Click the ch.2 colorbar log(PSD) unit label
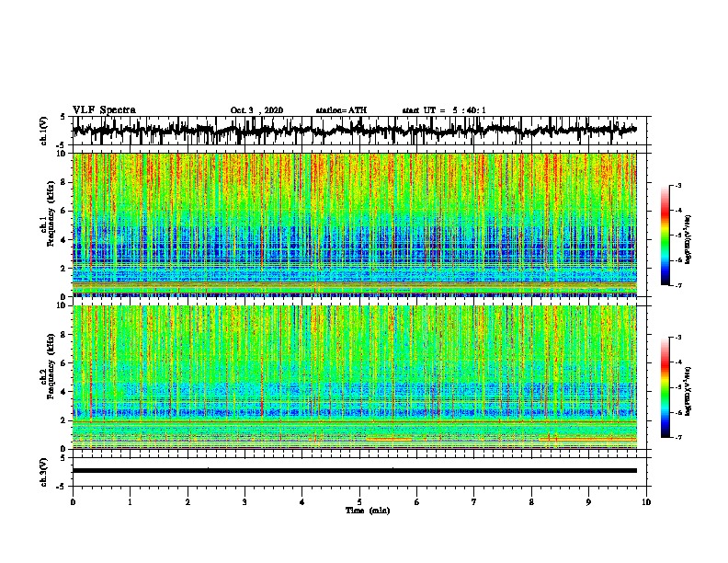The height and width of the screenshot is (563, 728). tap(688, 391)
